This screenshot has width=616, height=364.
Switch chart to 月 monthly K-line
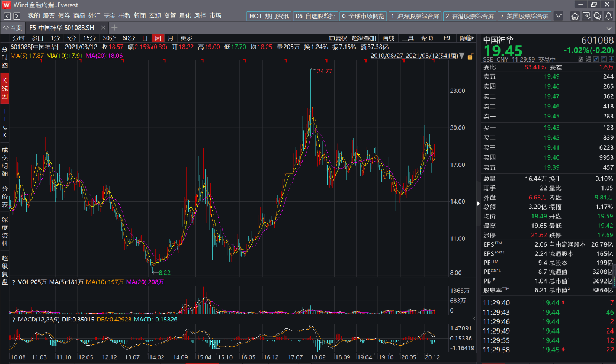tap(170, 38)
